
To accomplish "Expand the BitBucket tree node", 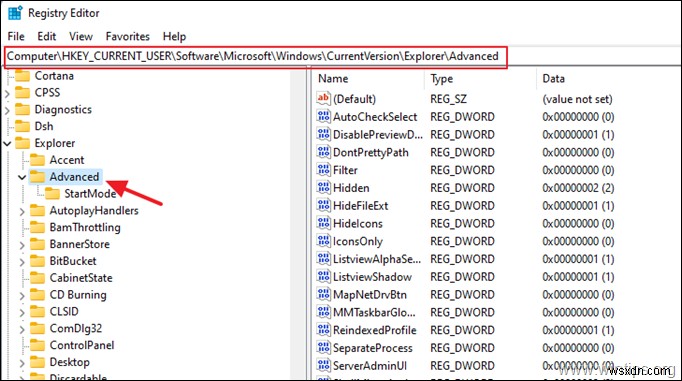I will coord(22,262).
